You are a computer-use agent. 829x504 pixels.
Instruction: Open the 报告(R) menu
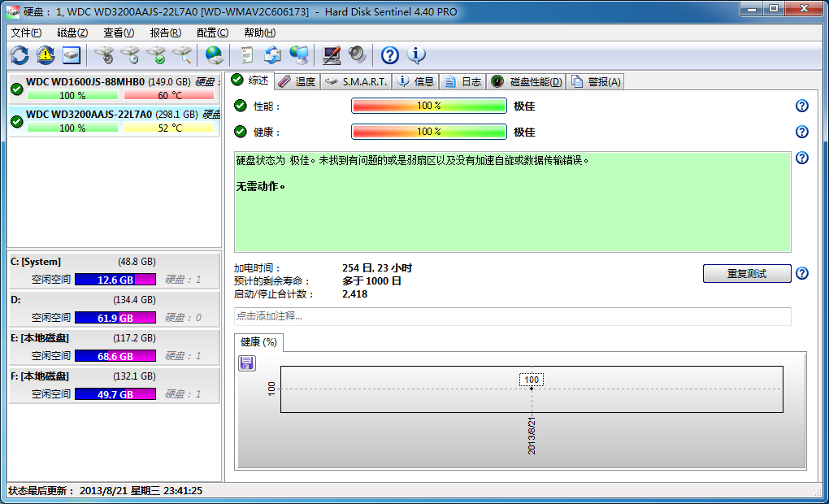[x=166, y=33]
